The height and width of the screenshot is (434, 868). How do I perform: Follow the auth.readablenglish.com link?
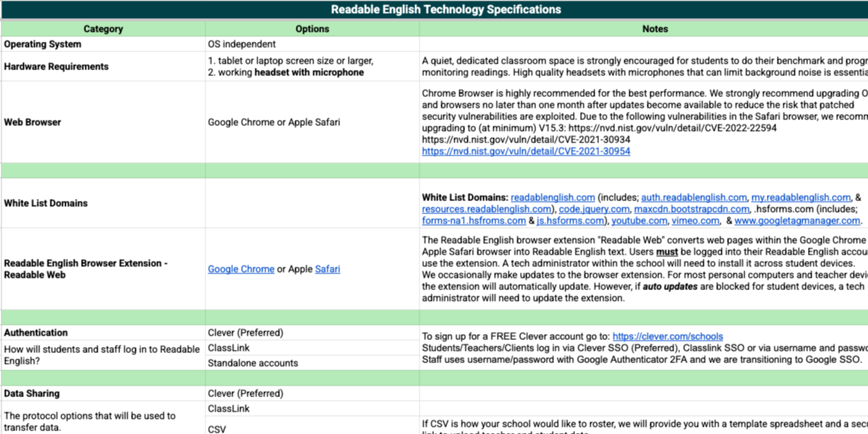pos(694,197)
